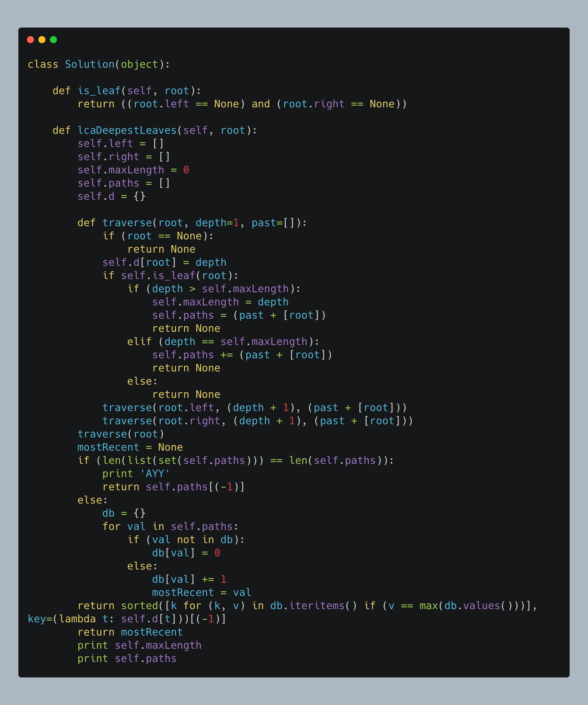Image resolution: width=588 pixels, height=705 pixels.
Task: Click the last line print self.paths
Action: coord(127,658)
